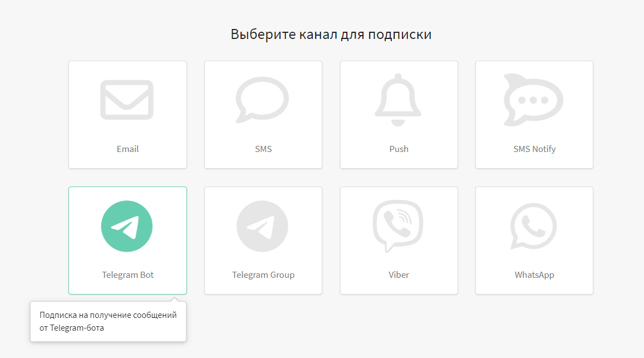This screenshot has width=644, height=358.
Task: Click the heading 'Выберите канал для подписки'
Action: [x=331, y=34]
